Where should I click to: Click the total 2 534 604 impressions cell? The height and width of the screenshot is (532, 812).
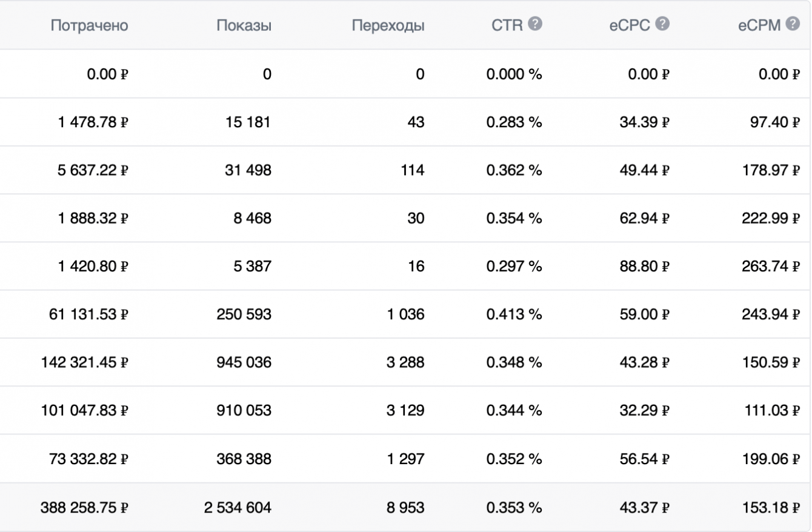[238, 508]
